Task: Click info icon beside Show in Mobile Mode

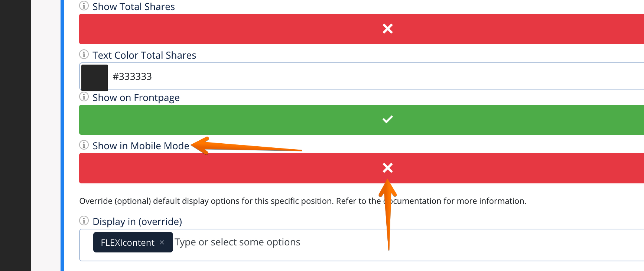Action: point(84,145)
